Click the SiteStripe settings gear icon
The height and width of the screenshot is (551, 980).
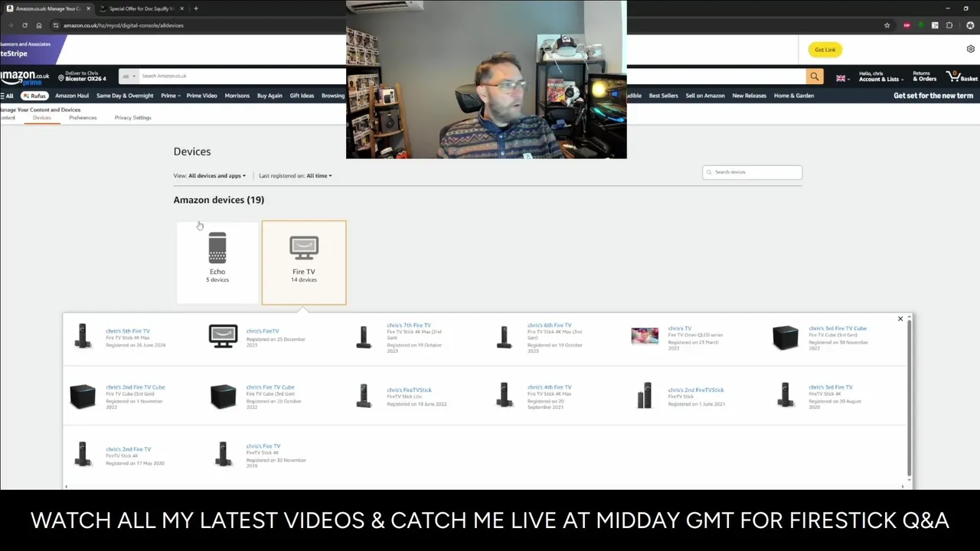[x=970, y=49]
